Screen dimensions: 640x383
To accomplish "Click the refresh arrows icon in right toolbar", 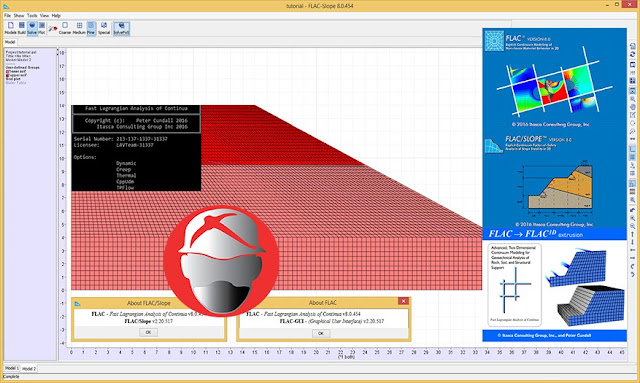I will pos(632,53).
